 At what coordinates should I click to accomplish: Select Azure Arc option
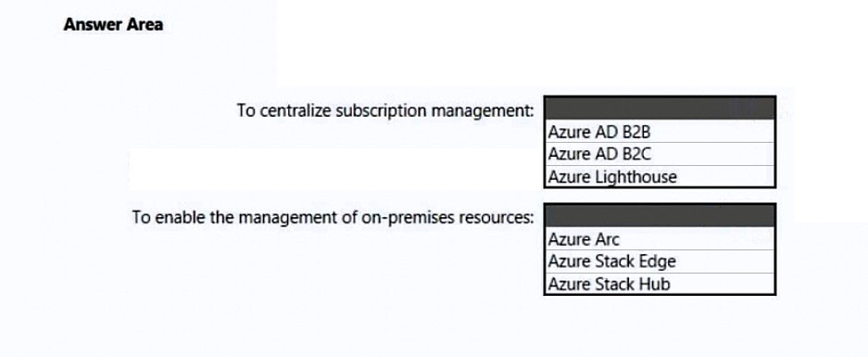[660, 239]
